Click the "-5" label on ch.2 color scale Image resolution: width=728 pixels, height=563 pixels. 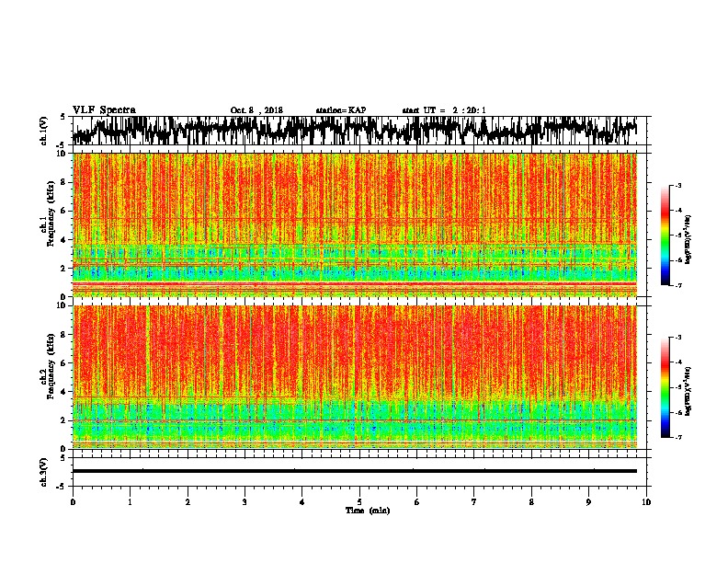[x=677, y=387]
